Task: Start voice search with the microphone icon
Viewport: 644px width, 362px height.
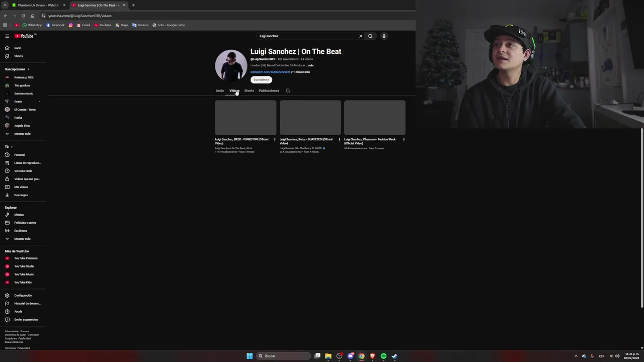Action: click(384, 36)
